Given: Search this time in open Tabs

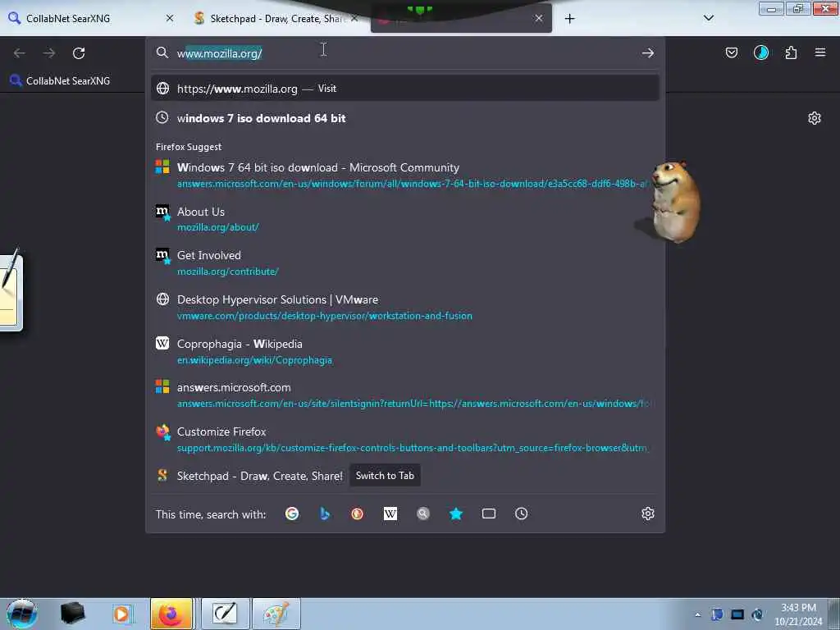Looking at the screenshot, I should pyautogui.click(x=489, y=514).
